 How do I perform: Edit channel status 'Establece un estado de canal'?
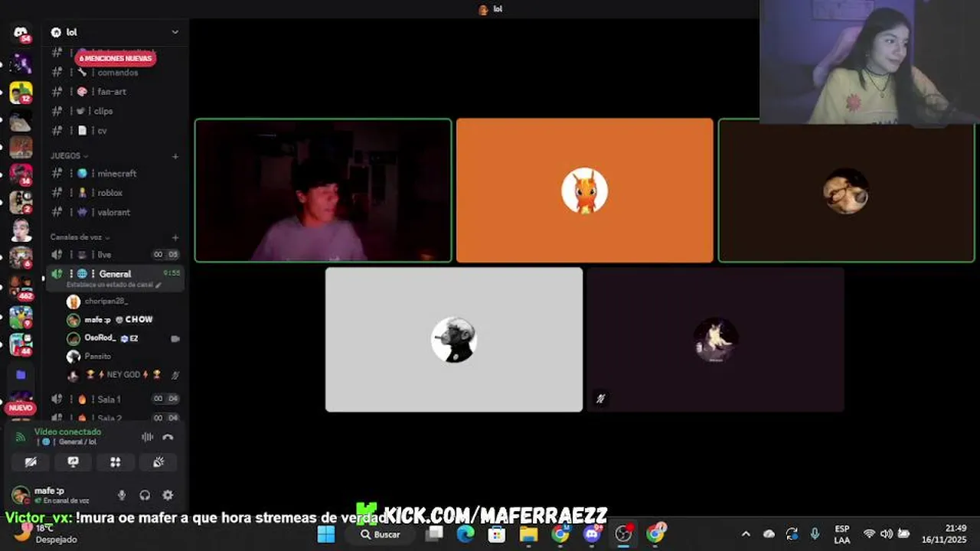(113, 285)
